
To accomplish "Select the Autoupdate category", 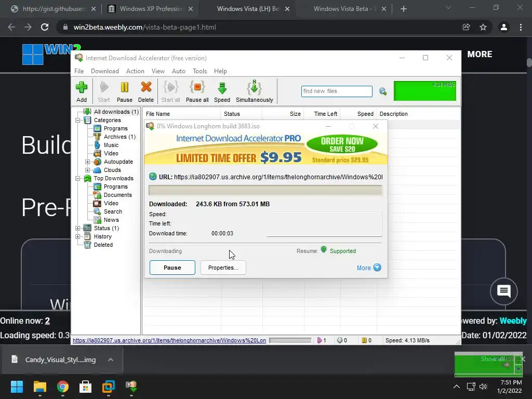I will [x=118, y=162].
